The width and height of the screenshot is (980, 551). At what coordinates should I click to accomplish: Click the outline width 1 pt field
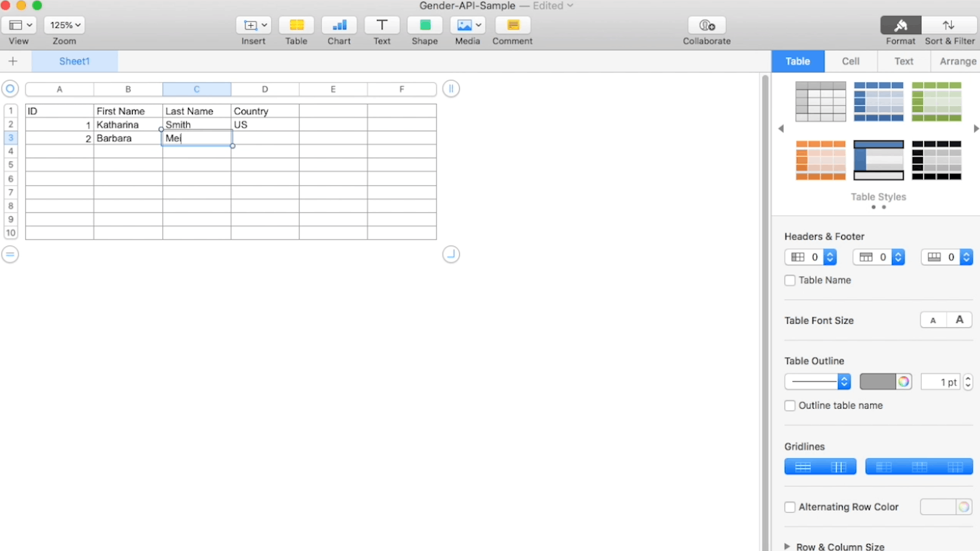pyautogui.click(x=941, y=382)
